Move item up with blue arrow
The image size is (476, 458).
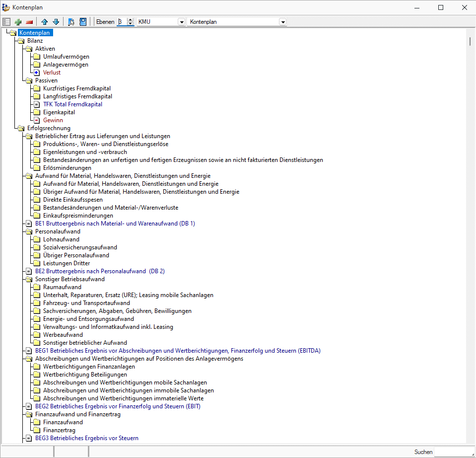pyautogui.click(x=45, y=22)
